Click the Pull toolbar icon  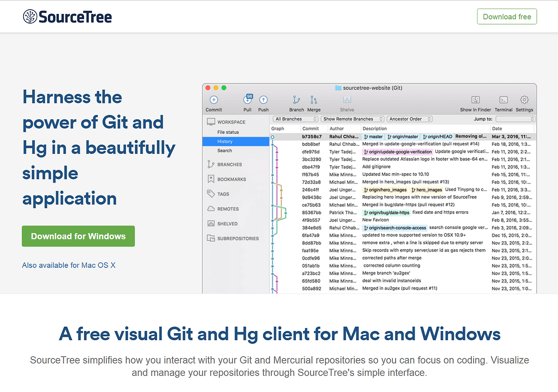point(247,100)
